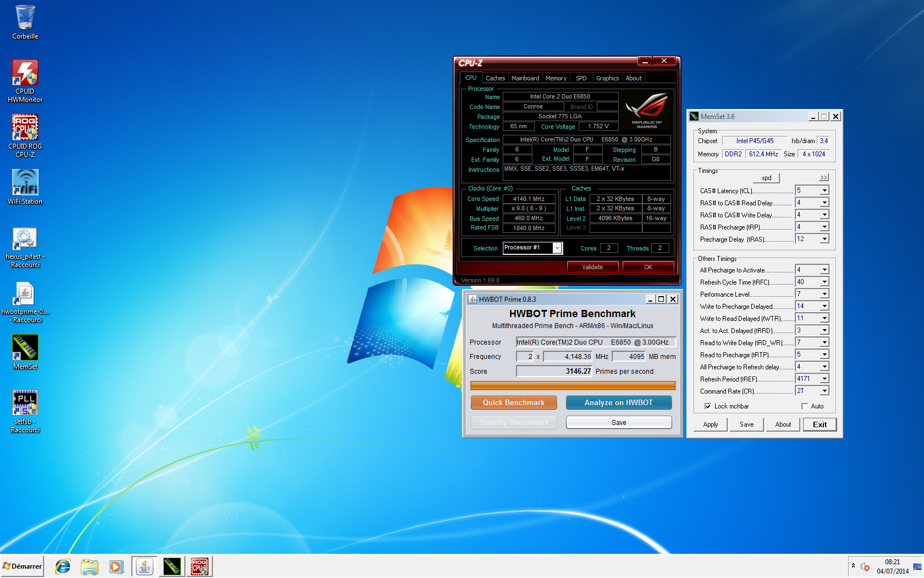Enable the Auto checkbox in MemSet

[805, 406]
